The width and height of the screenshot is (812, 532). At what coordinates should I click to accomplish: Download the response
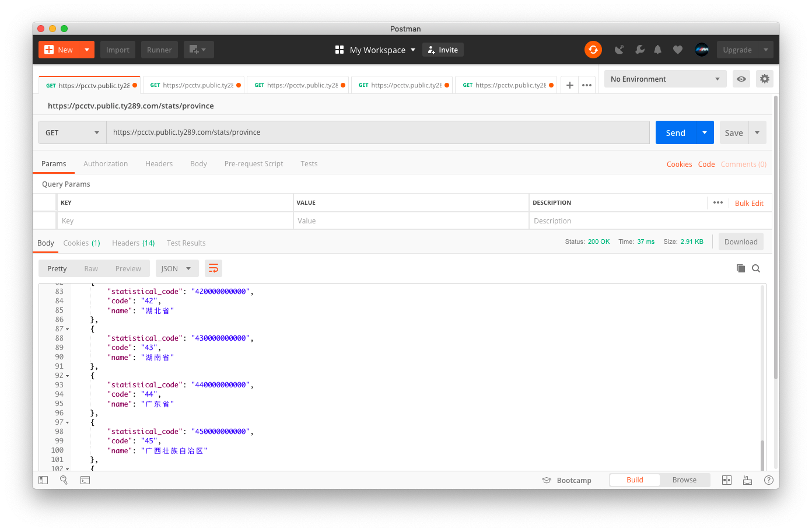click(741, 242)
